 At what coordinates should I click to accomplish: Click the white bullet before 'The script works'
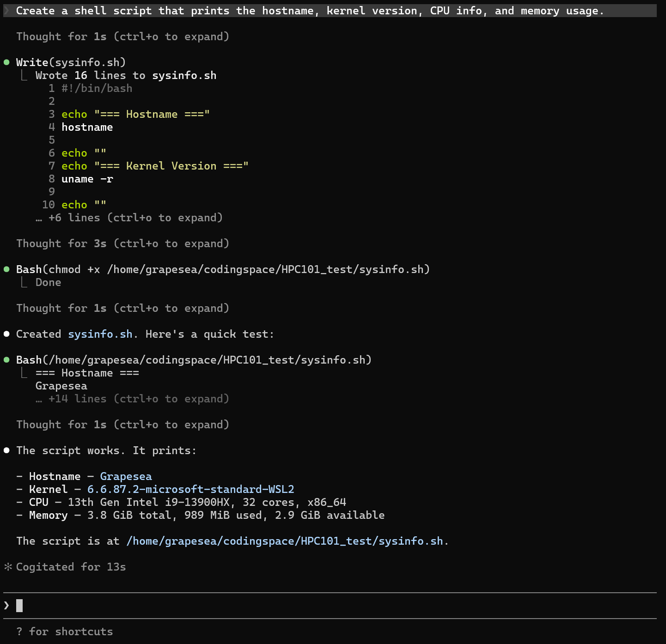click(x=6, y=450)
